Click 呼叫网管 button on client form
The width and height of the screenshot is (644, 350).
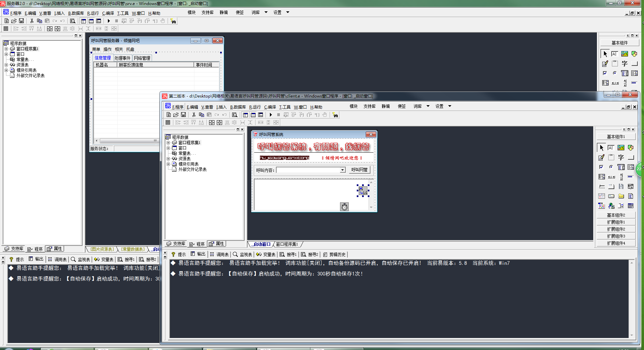[359, 170]
